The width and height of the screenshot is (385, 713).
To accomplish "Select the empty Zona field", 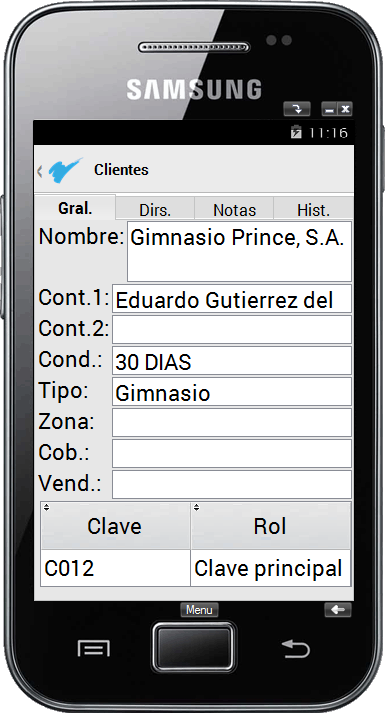I will tap(232, 422).
